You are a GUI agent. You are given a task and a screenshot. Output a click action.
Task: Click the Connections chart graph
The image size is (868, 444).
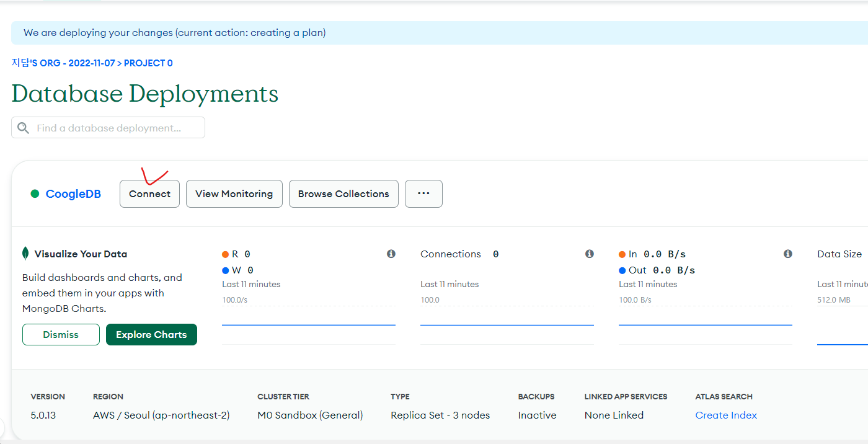pos(507,324)
